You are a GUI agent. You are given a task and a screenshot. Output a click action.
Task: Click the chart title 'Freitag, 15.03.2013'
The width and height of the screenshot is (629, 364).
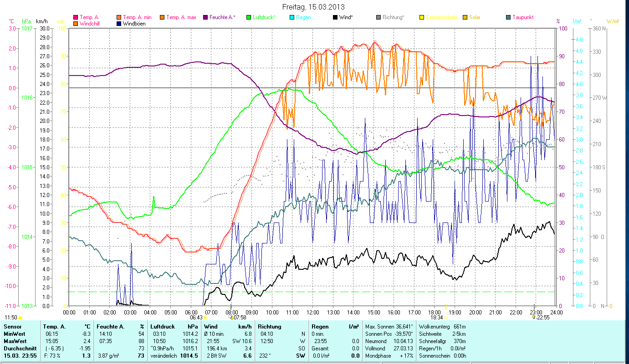pos(313,7)
